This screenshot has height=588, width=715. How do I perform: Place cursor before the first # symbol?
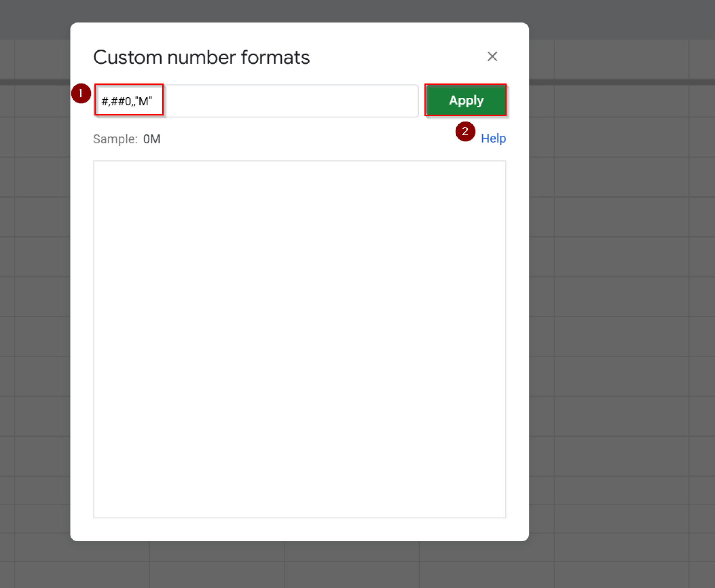pos(102,101)
